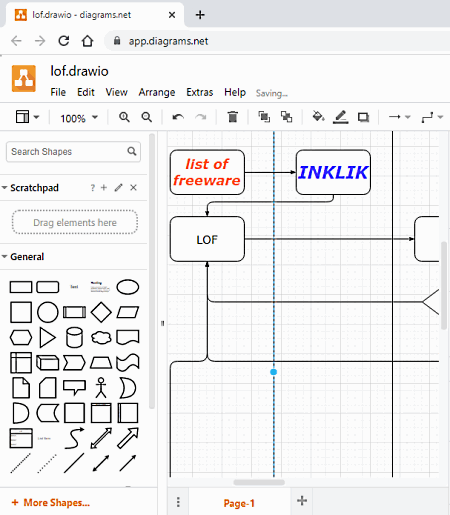This screenshot has width=450, height=515.
Task: Open the pages options three-dot menu
Action: click(x=178, y=502)
